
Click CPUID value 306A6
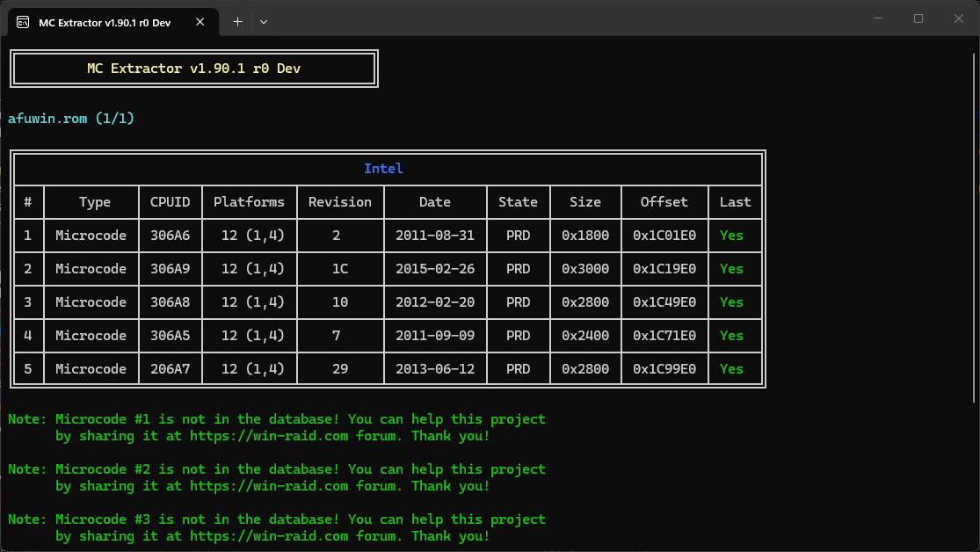click(x=170, y=235)
